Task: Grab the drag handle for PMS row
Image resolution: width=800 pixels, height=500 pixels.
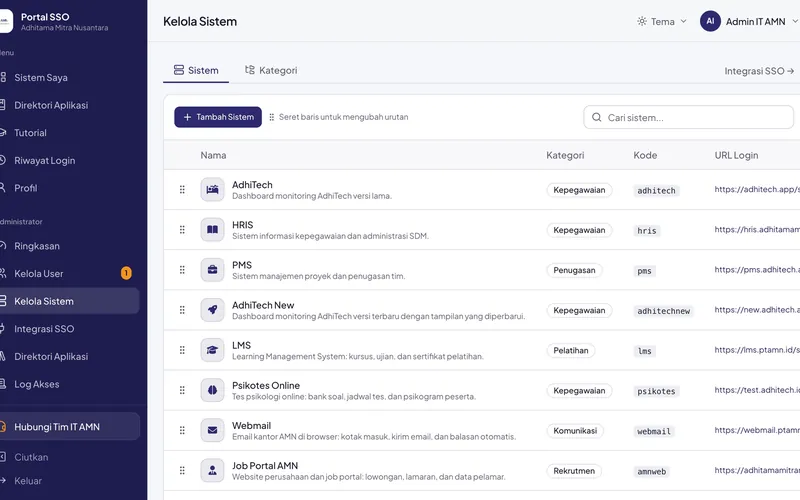Action: [x=182, y=270]
